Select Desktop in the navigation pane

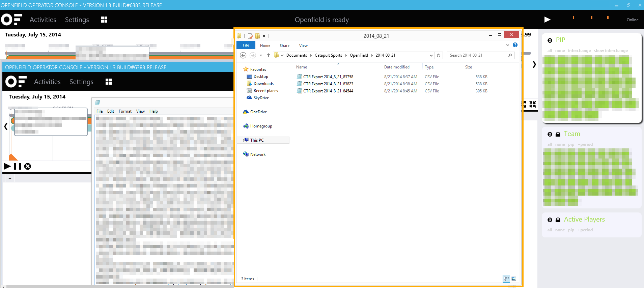pyautogui.click(x=261, y=77)
